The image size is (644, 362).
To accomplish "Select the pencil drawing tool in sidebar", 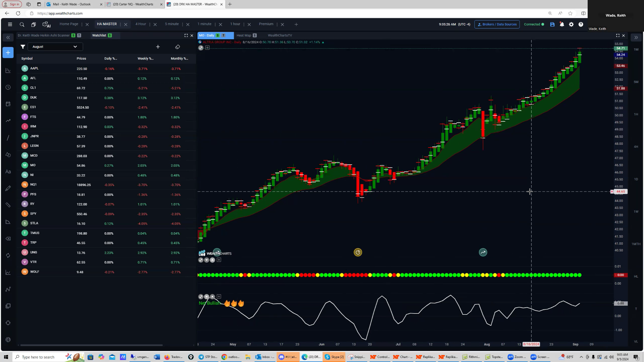I will (x=8, y=188).
